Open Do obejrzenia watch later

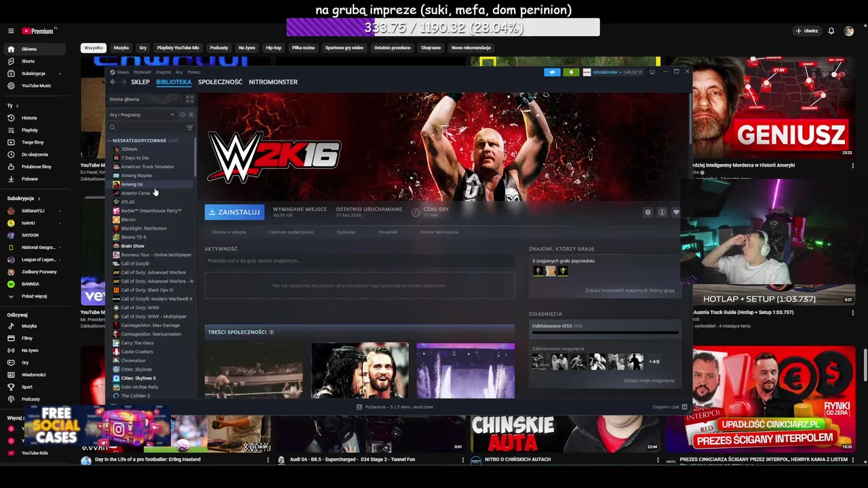click(34, 155)
